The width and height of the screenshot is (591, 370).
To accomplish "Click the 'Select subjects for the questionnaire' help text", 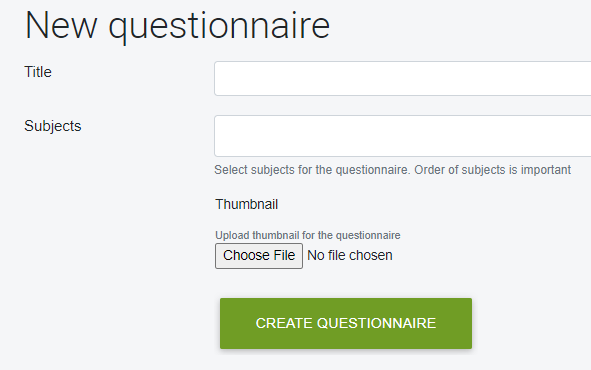I will [312, 170].
